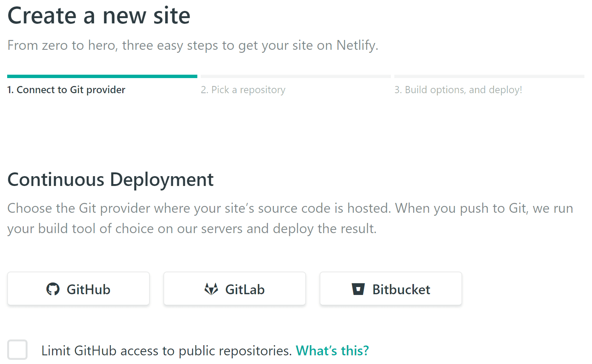This screenshot has height=364, width=592.
Task: Click the green progress bar for step one
Action: coord(102,77)
